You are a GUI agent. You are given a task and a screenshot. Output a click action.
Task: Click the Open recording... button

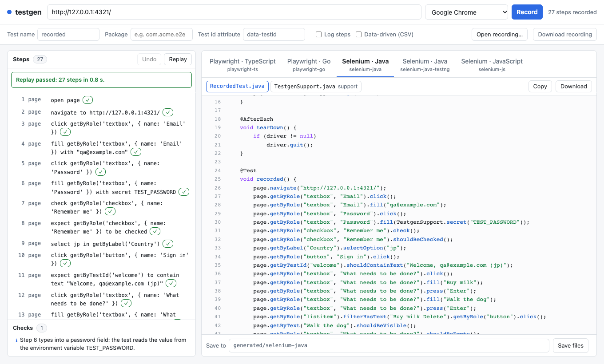point(500,35)
